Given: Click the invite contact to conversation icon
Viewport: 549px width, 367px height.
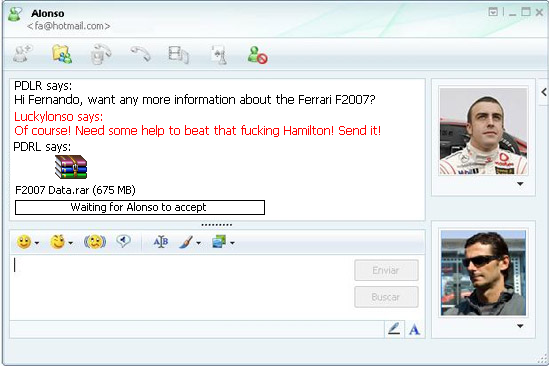Looking at the screenshot, I should tap(22, 54).
